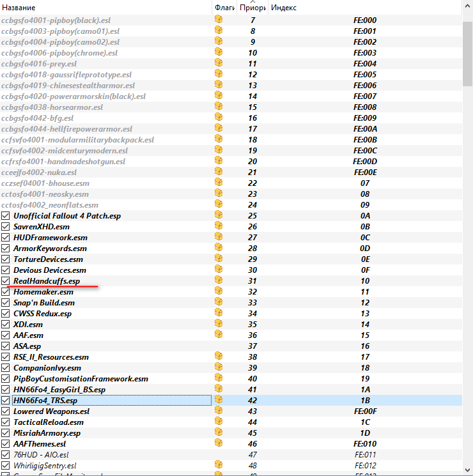Click flag icon for Devious Devices.esm

[x=219, y=270]
